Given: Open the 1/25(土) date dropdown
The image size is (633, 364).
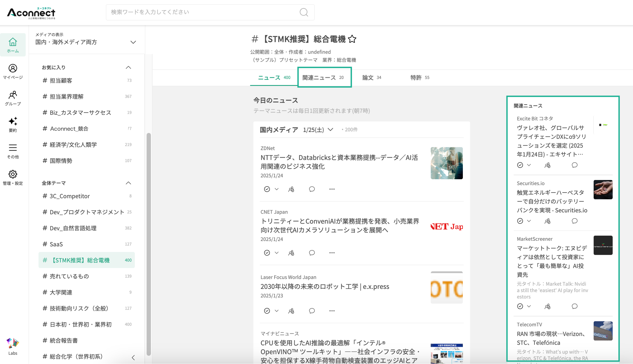Looking at the screenshot, I should click(318, 130).
